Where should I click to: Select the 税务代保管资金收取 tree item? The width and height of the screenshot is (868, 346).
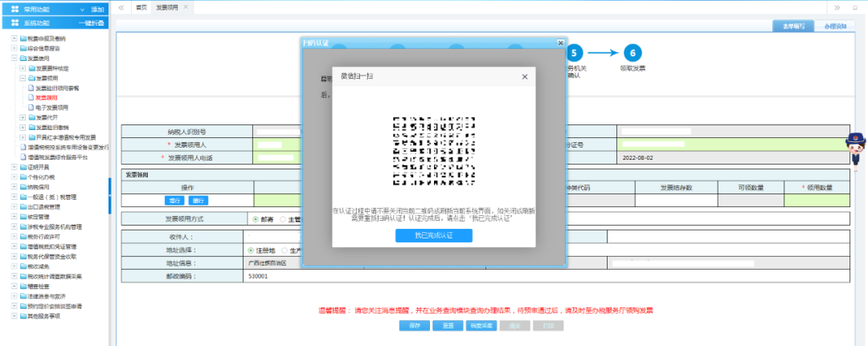(x=52, y=256)
